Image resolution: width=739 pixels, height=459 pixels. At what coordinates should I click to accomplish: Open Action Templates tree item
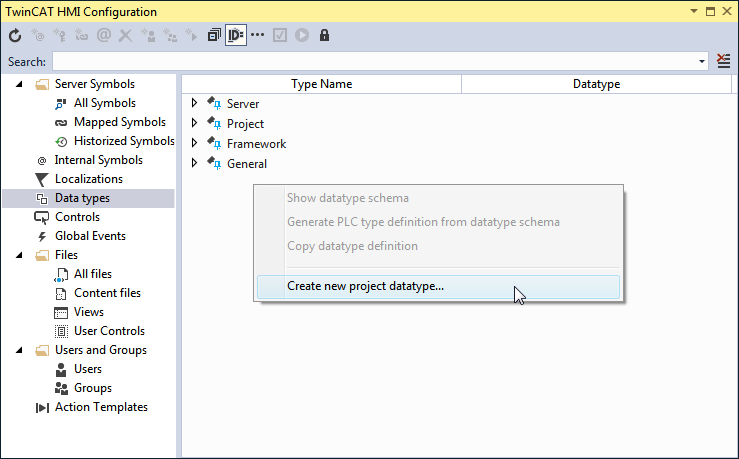point(101,407)
